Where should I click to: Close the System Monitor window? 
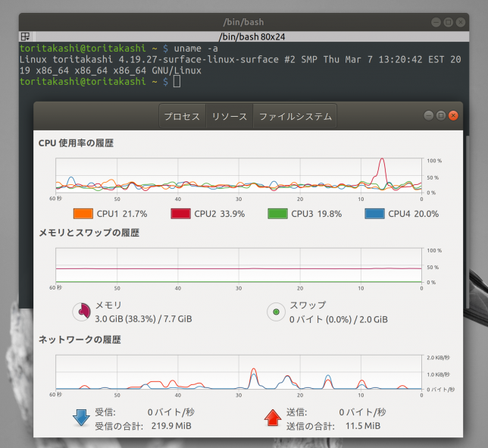pyautogui.click(x=453, y=115)
